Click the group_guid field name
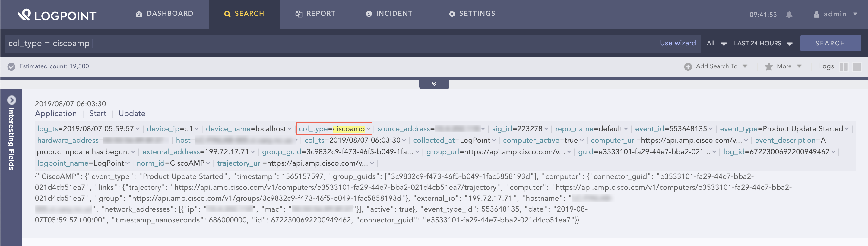The height and width of the screenshot is (246, 868). tap(282, 152)
